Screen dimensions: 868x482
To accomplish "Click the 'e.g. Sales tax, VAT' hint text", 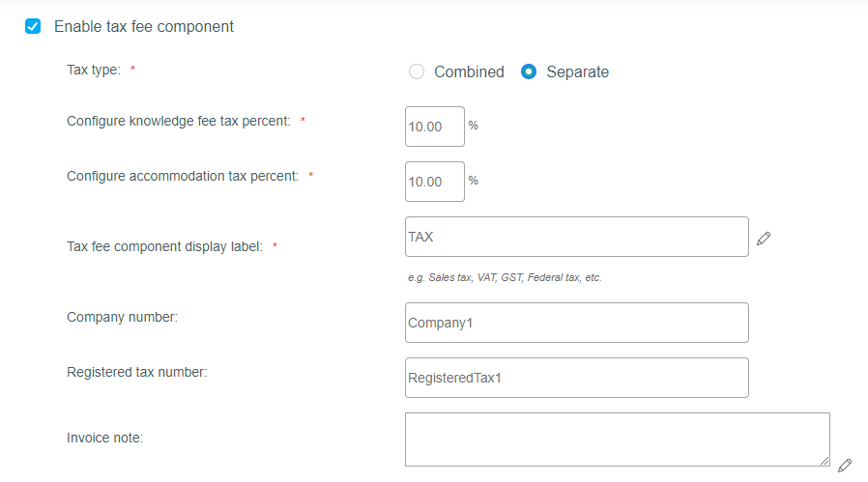I will point(505,277).
